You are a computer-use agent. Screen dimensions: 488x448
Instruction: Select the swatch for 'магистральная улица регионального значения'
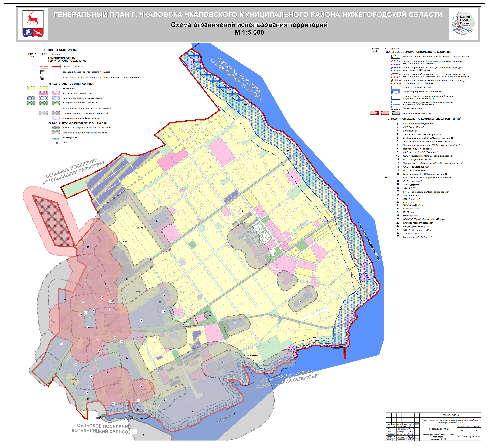56,127
